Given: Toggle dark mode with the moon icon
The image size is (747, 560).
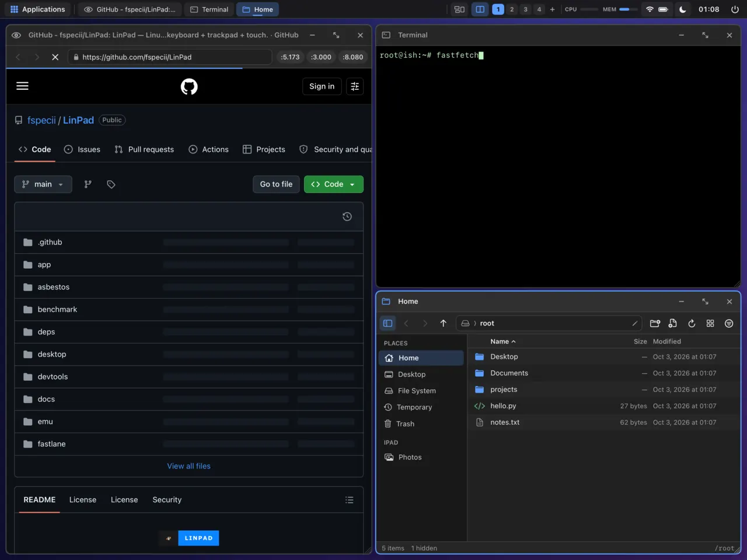Looking at the screenshot, I should pos(683,9).
